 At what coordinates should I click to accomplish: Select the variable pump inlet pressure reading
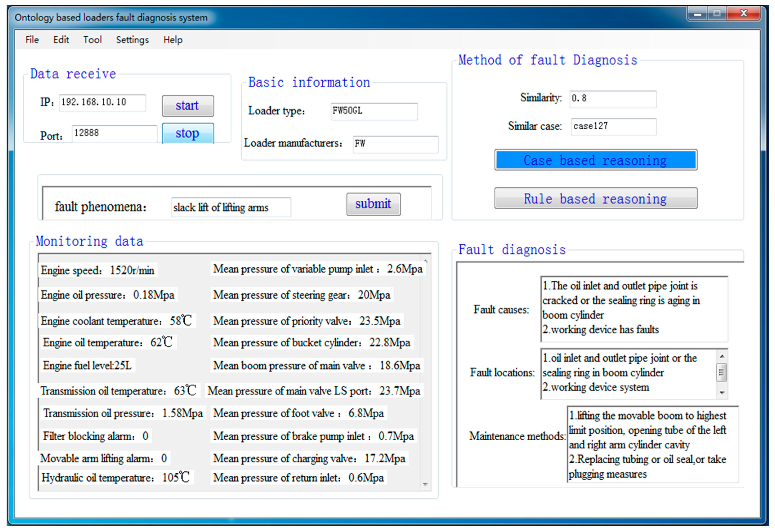pyautogui.click(x=318, y=269)
